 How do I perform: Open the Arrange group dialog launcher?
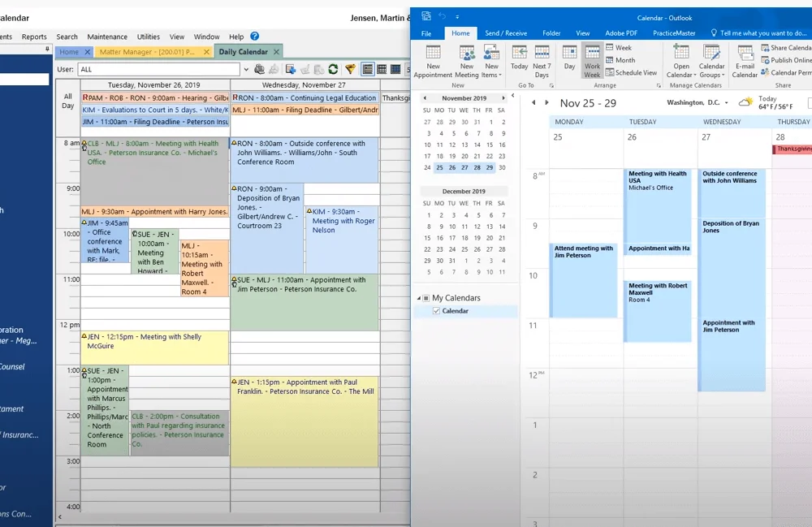tap(659, 85)
